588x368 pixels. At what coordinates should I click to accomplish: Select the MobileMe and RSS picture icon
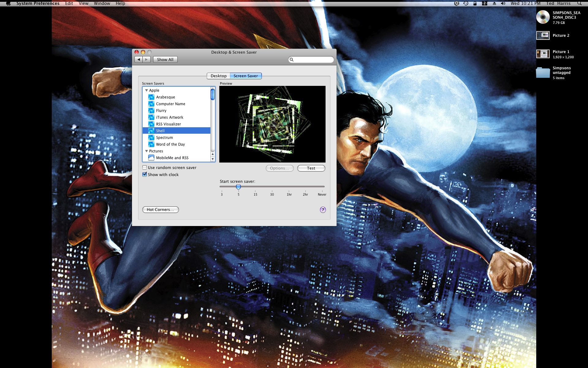point(151,158)
